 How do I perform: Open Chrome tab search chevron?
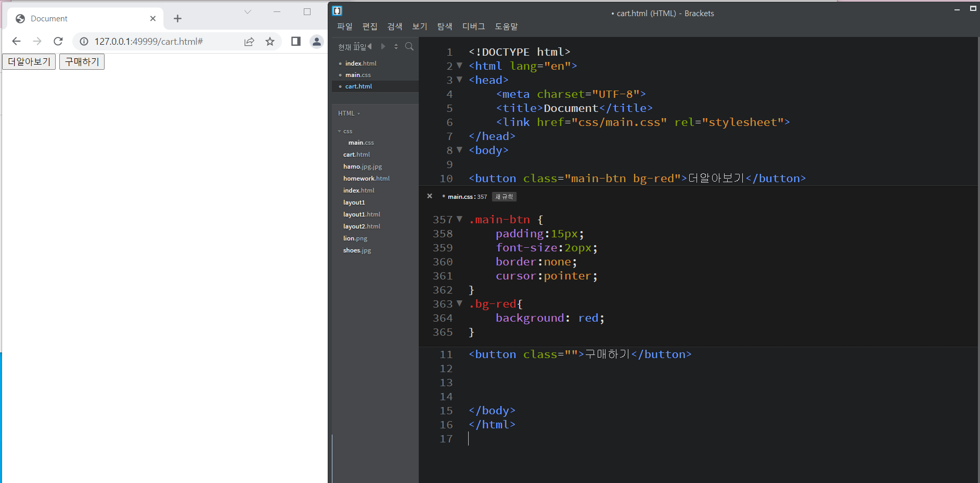pyautogui.click(x=248, y=12)
